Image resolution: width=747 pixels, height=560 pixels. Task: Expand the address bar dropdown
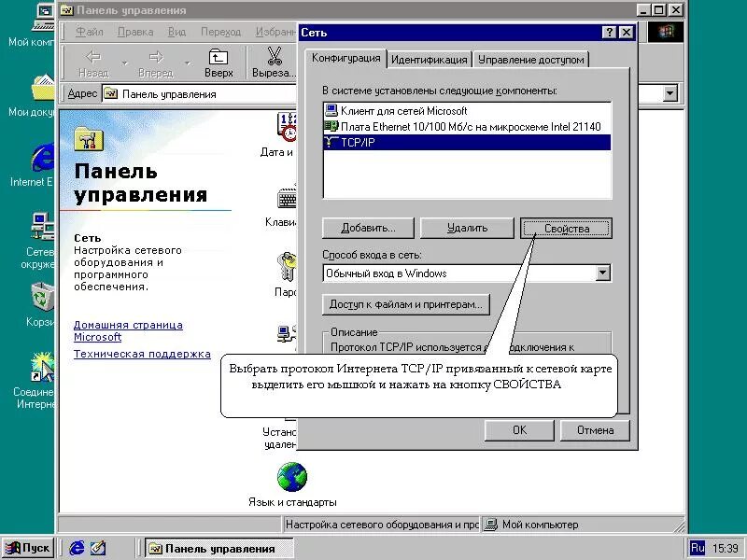pos(669,93)
